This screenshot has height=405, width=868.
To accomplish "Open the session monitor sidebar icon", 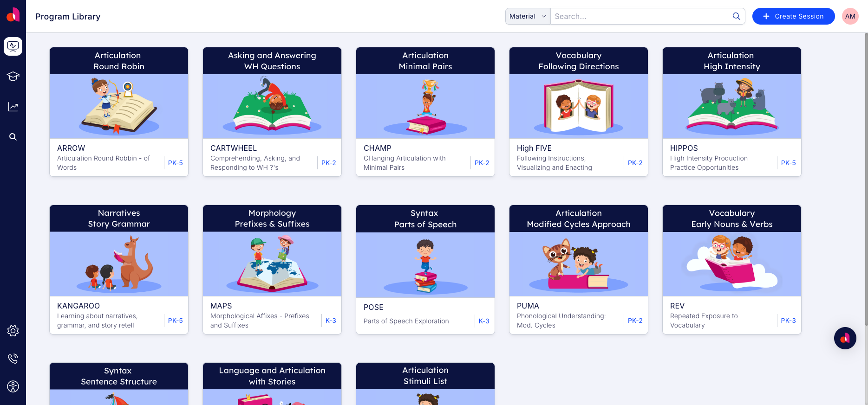I will (13, 46).
